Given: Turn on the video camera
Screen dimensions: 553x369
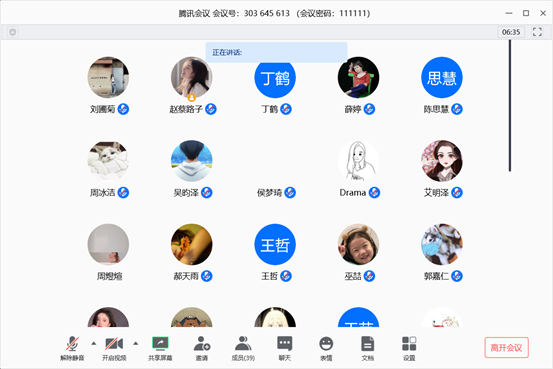Looking at the screenshot, I should tap(114, 348).
